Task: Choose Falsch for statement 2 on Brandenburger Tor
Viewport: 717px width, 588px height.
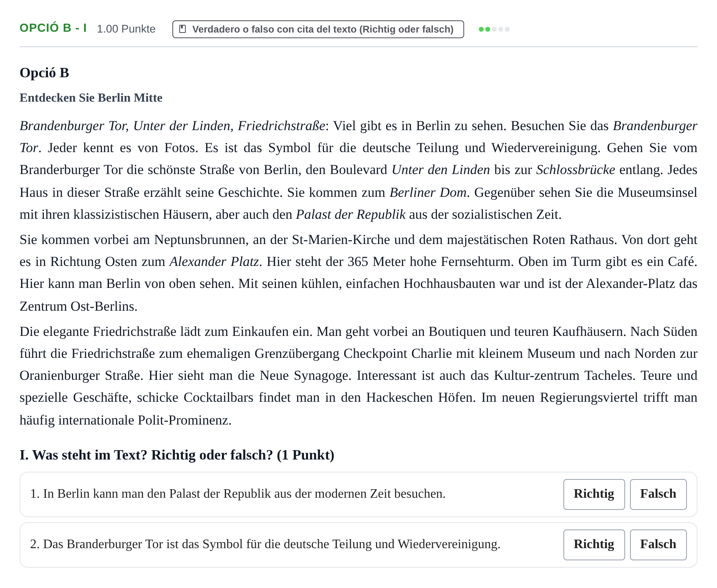Action: 658,544
